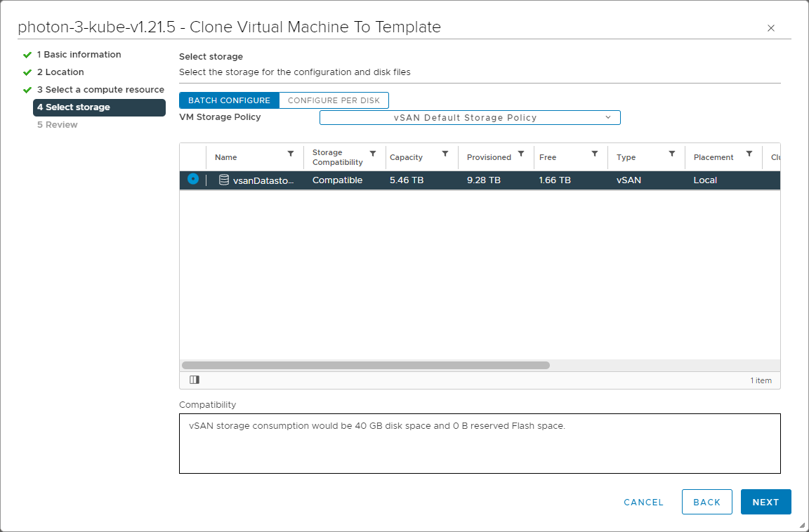The image size is (809, 532).
Task: Select the vsanDatastore radio button
Action: (x=193, y=179)
